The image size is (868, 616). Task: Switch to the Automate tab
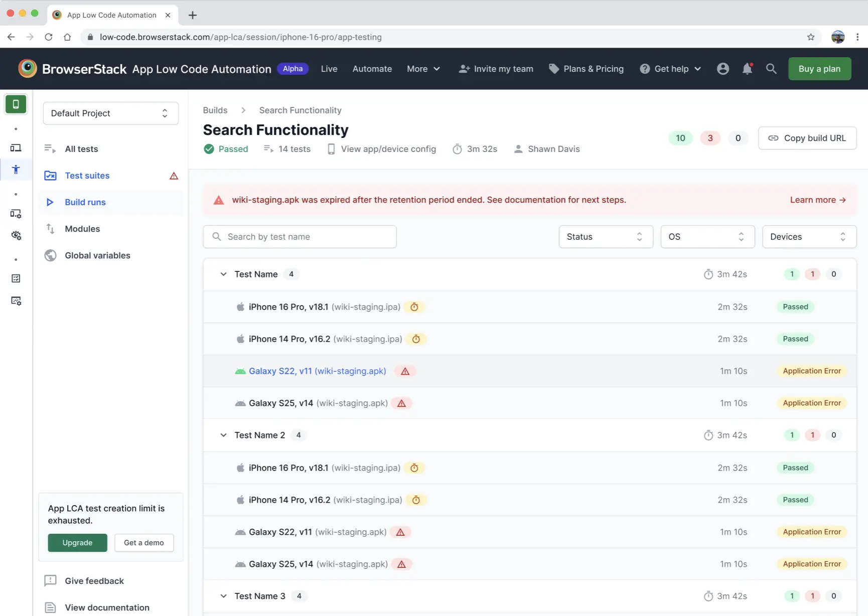pyautogui.click(x=372, y=69)
